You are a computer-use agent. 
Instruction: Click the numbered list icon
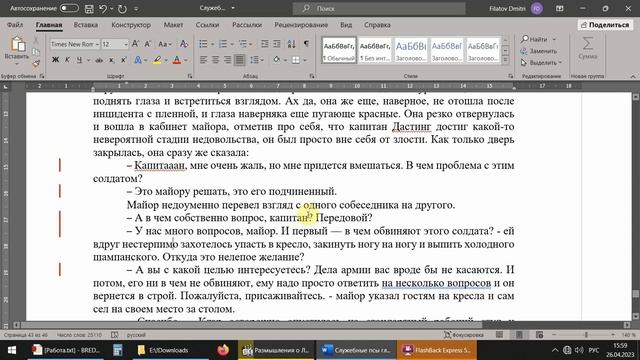pyautogui.click(x=223, y=44)
